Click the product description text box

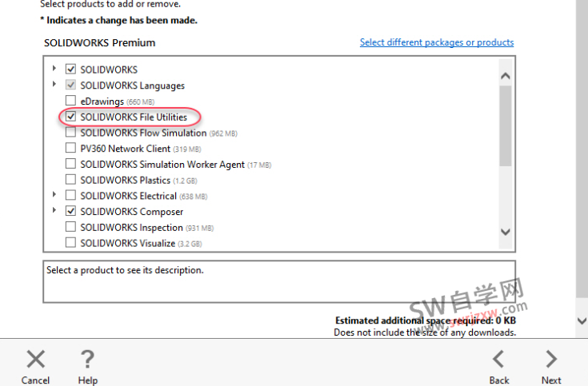click(279, 281)
